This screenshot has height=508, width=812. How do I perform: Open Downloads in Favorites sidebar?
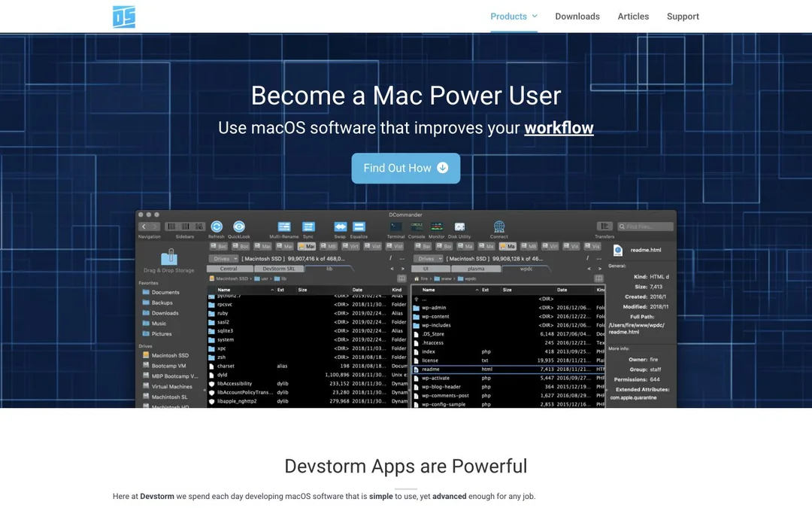coord(161,313)
